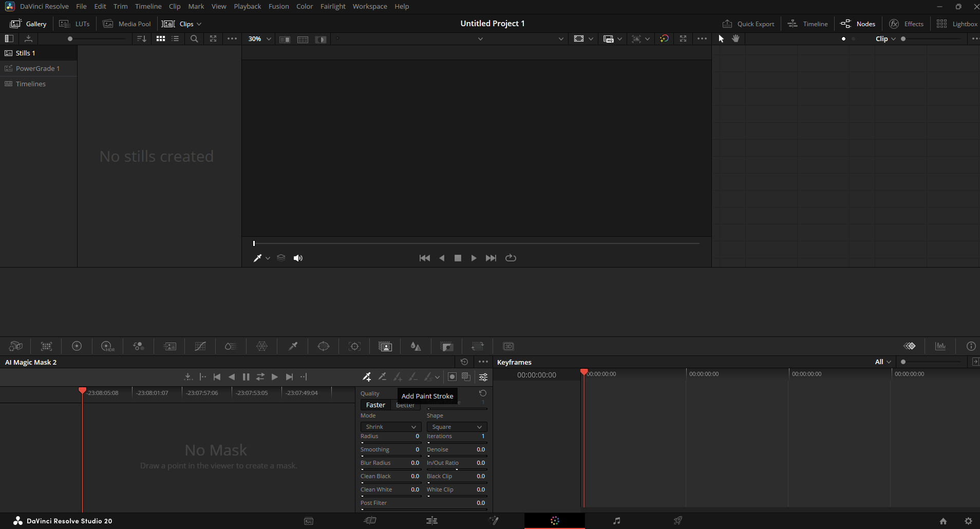This screenshot has width=980, height=529.
Task: Click the Quick Export button
Action: [x=748, y=24]
